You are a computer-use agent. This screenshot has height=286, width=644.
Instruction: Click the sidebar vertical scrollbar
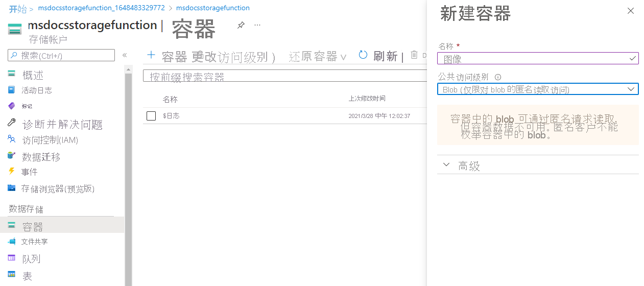tap(128, 179)
